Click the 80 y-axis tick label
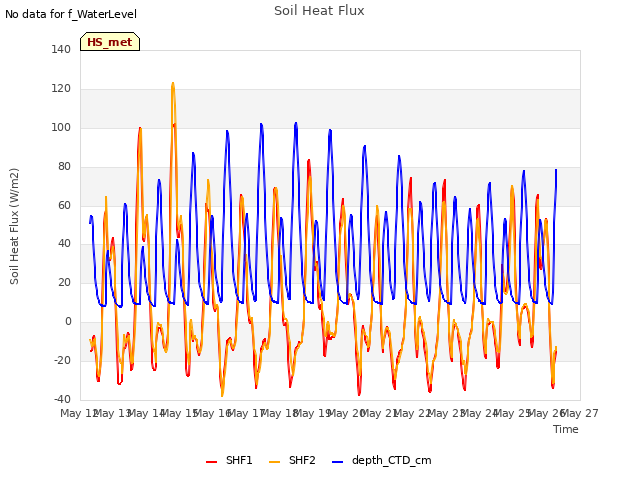 (x=64, y=166)
